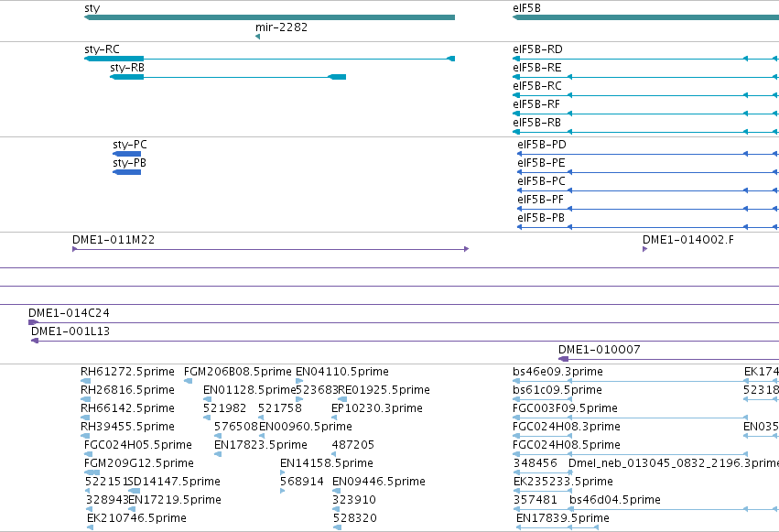
Task: Click the eIF5B-PE protein label
Action: tap(541, 163)
